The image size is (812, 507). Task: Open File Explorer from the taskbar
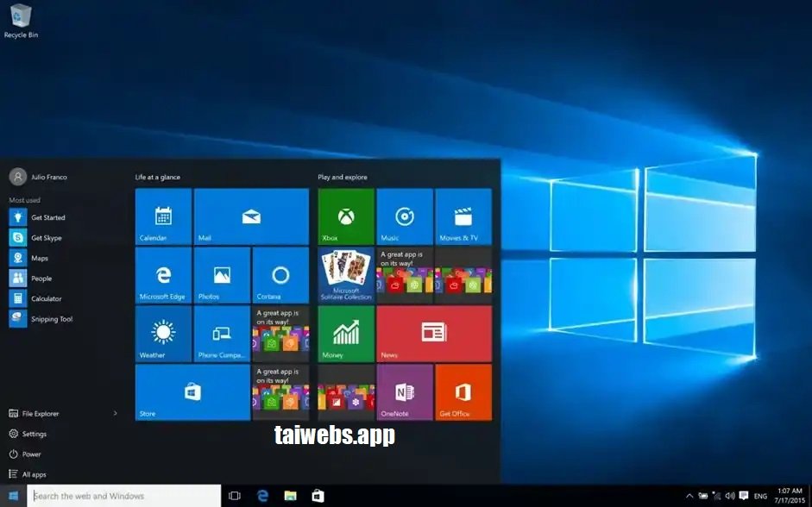(x=291, y=496)
